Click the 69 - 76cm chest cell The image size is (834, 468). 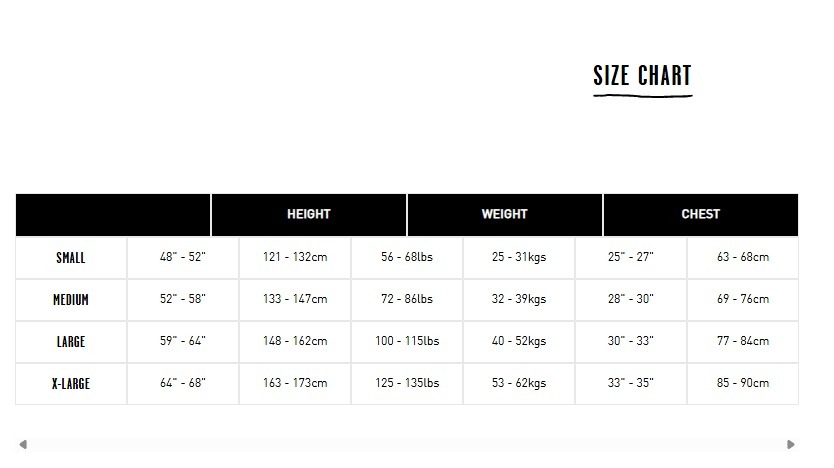coord(743,299)
